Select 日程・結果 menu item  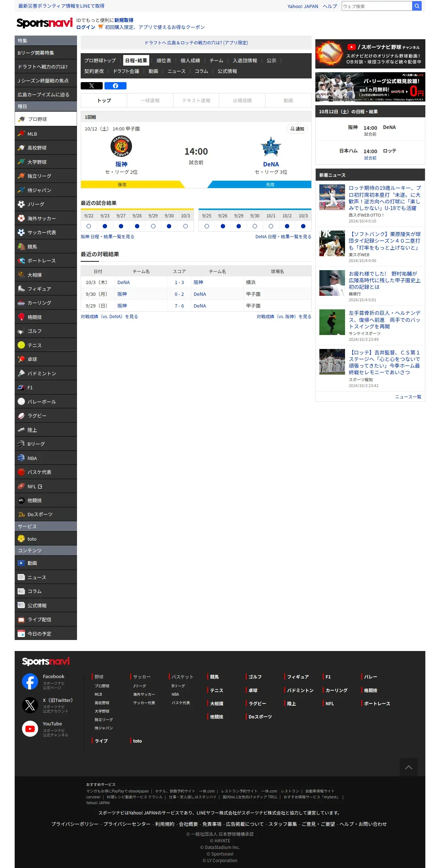pos(136,60)
